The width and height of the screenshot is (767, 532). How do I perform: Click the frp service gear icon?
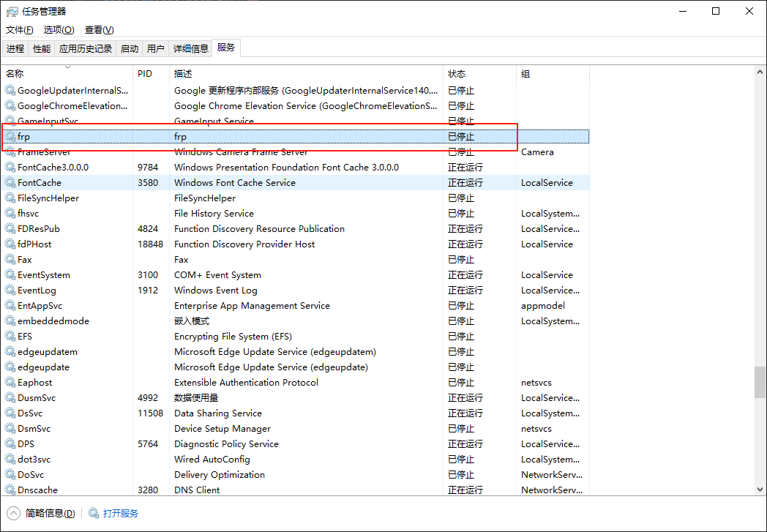point(10,136)
